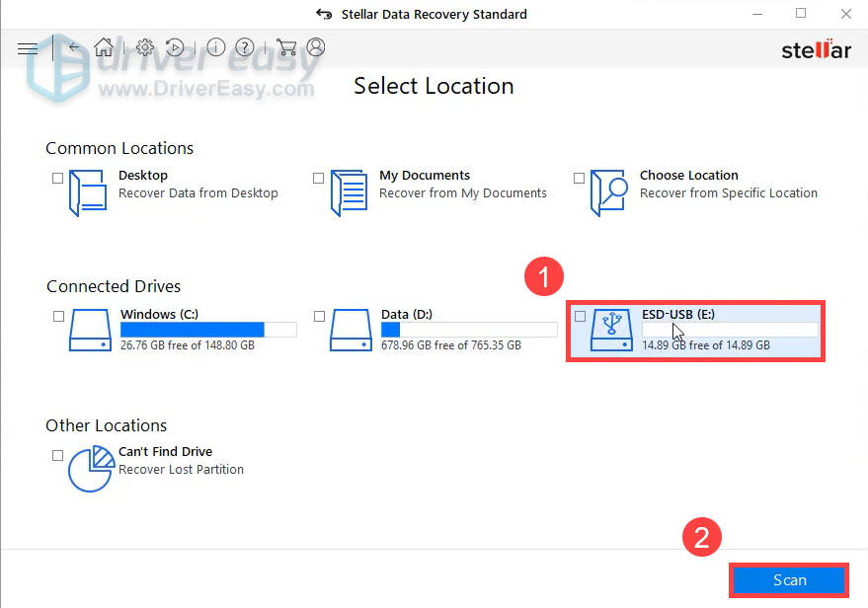868x608 pixels.
Task: Click the stellar logo
Action: pyautogui.click(x=816, y=49)
